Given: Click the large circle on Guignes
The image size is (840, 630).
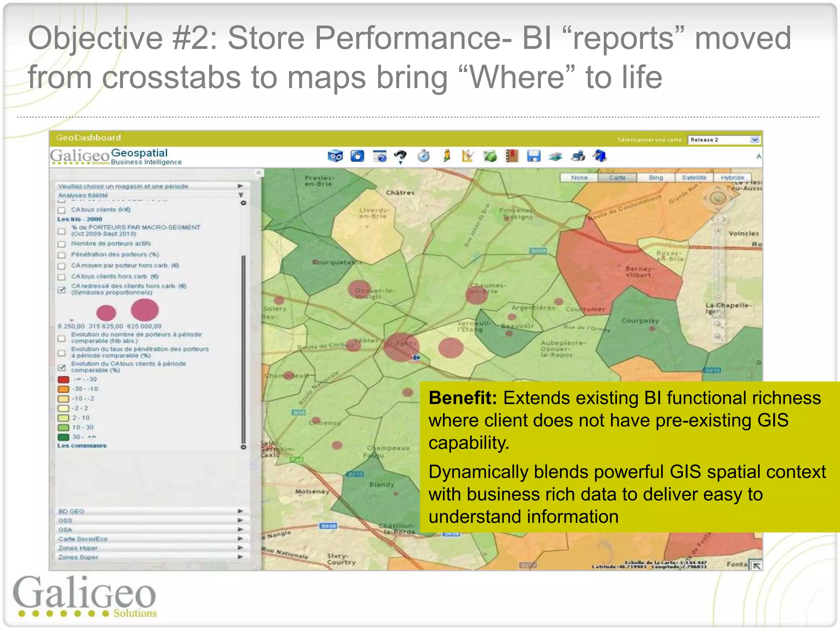Looking at the screenshot, I should (401, 347).
